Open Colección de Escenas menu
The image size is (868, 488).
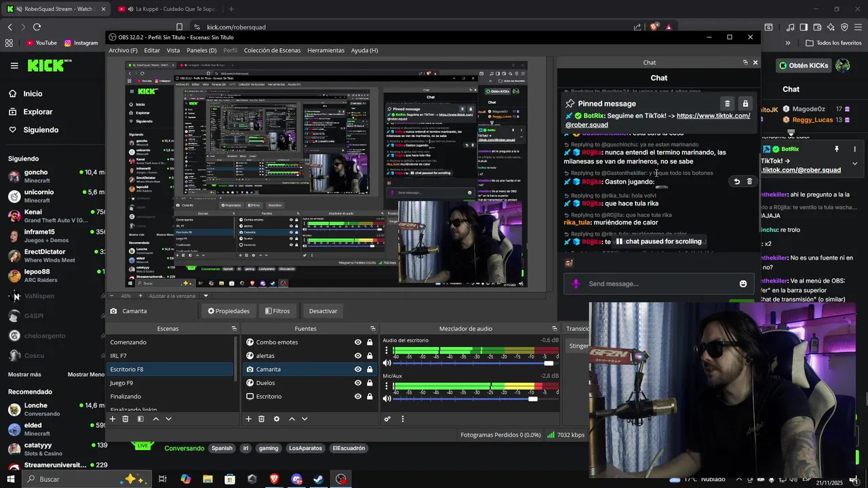pyautogui.click(x=272, y=50)
